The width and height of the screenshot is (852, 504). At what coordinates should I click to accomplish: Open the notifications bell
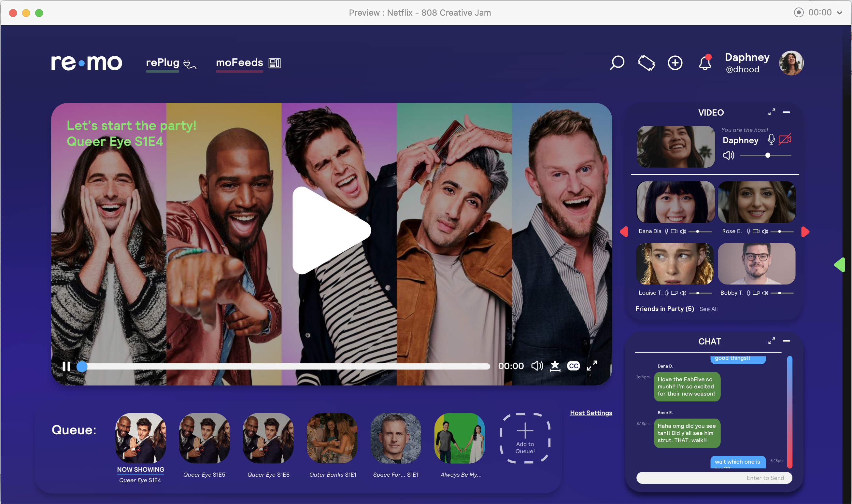pos(705,63)
